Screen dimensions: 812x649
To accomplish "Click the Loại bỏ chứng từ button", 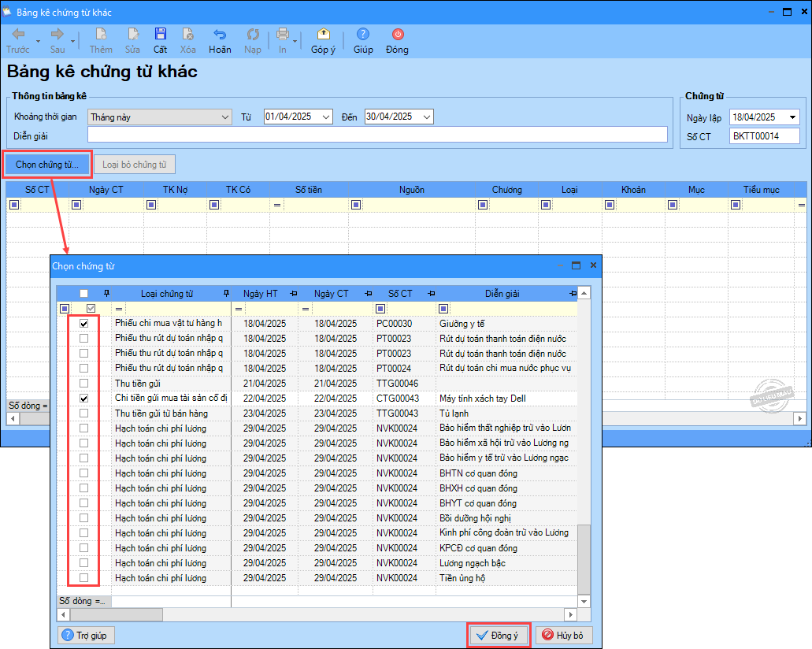I will [x=135, y=165].
